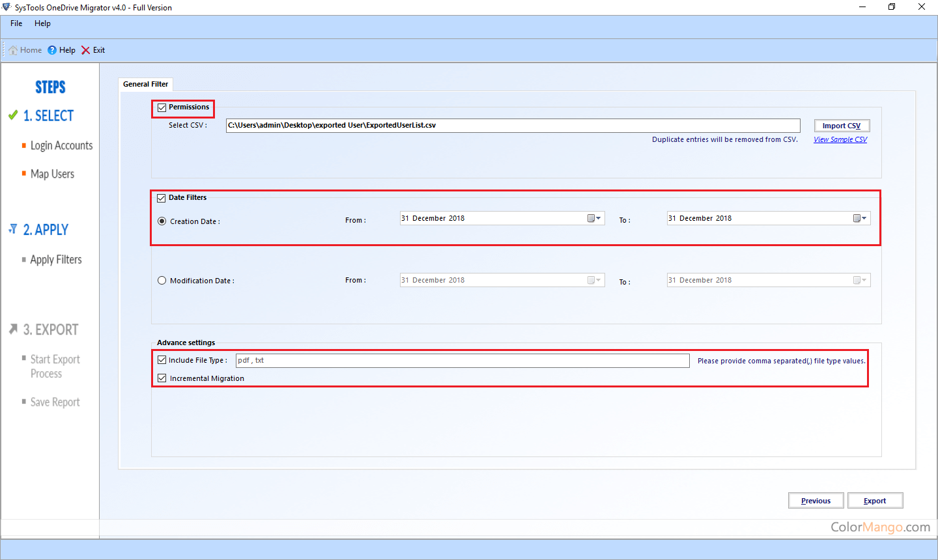Disable the Incremental Migration checkbox
Image resolution: width=938 pixels, height=560 pixels.
tap(162, 378)
